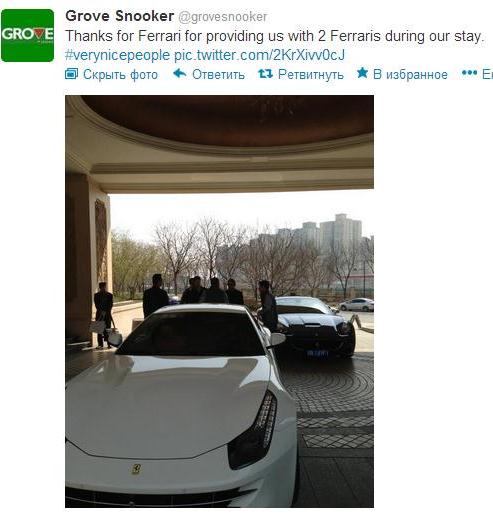Image resolution: width=493 pixels, height=515 pixels.
Task: Expand more options labeled Ещё
Action: pos(487,74)
